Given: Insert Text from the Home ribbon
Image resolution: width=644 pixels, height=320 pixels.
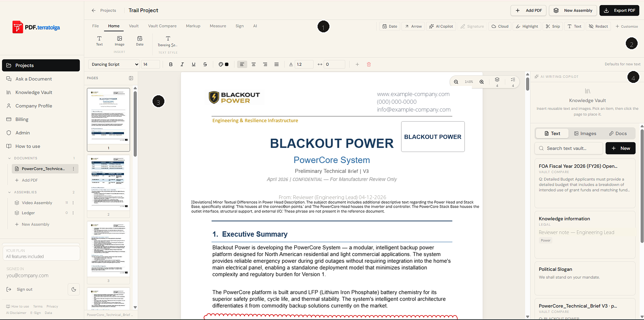Looking at the screenshot, I should pyautogui.click(x=99, y=41).
